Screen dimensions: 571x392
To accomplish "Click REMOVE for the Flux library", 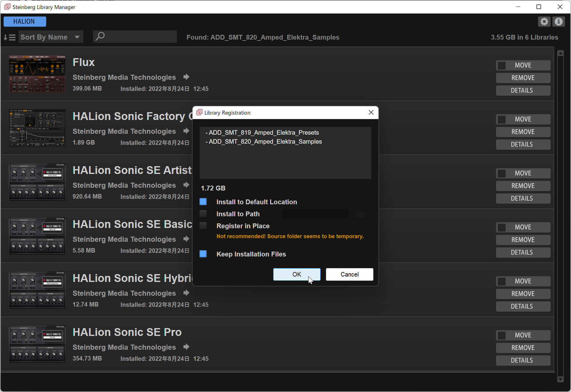I will pyautogui.click(x=523, y=78).
